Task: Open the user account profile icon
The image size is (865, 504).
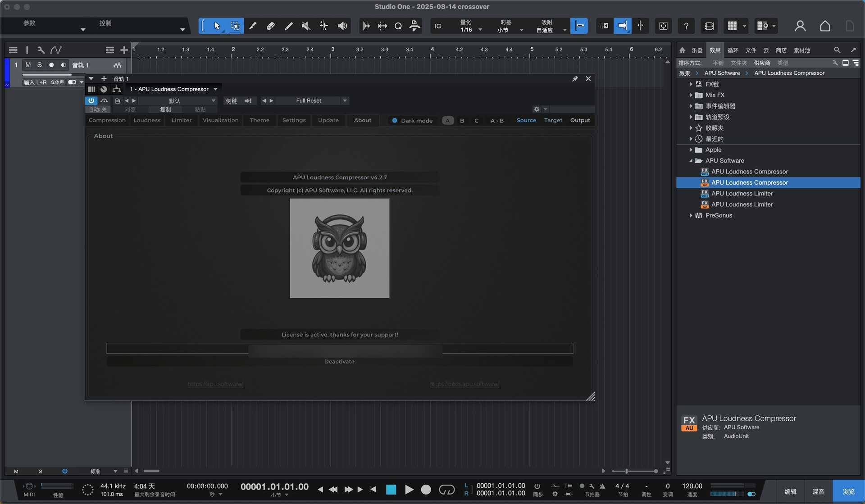Action: click(800, 26)
